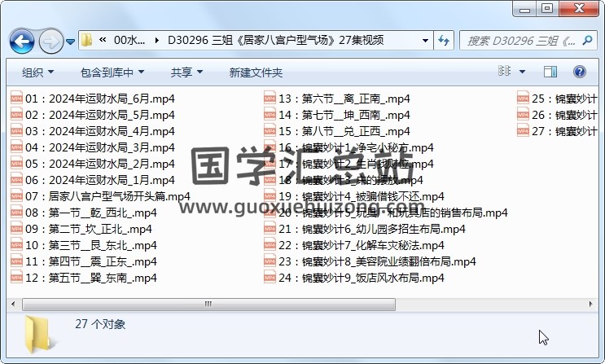Viewport: 605px width, 364px height.
Task: Open the 包含到库中 menu
Action: pyautogui.click(x=112, y=72)
